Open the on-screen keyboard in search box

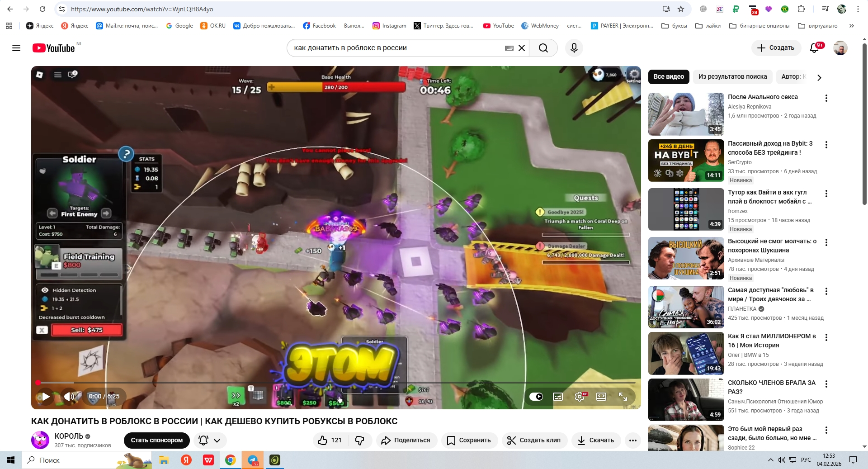[x=509, y=48]
